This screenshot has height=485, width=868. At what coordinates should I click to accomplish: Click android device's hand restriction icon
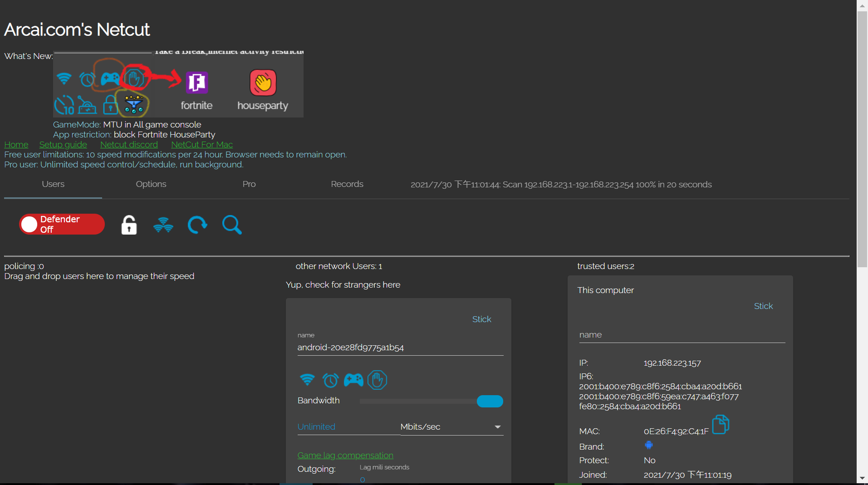click(377, 380)
